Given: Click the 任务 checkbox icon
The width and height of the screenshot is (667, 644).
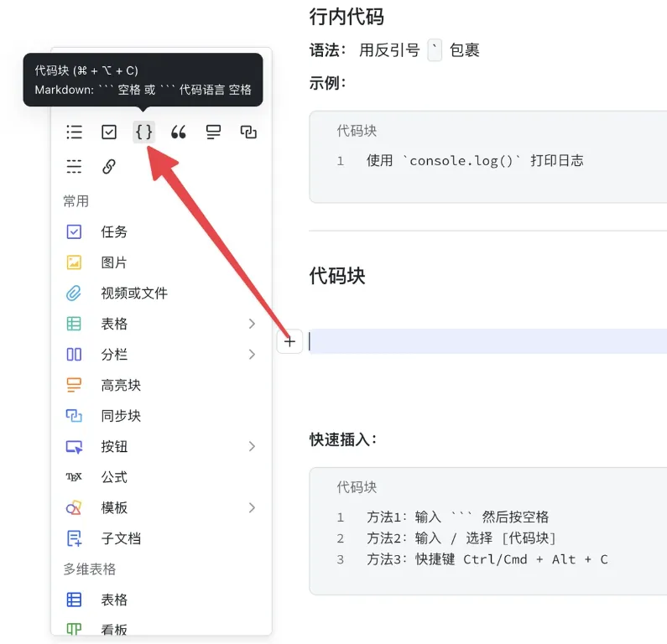Looking at the screenshot, I should pos(74,231).
